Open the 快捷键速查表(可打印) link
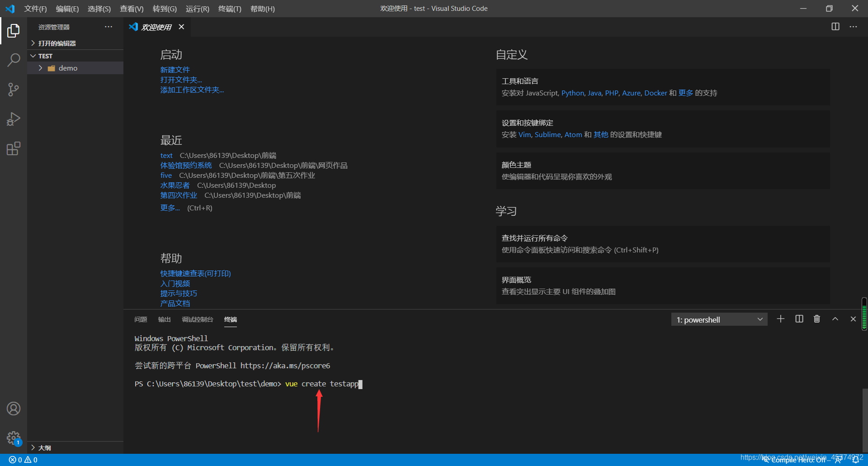 point(195,273)
